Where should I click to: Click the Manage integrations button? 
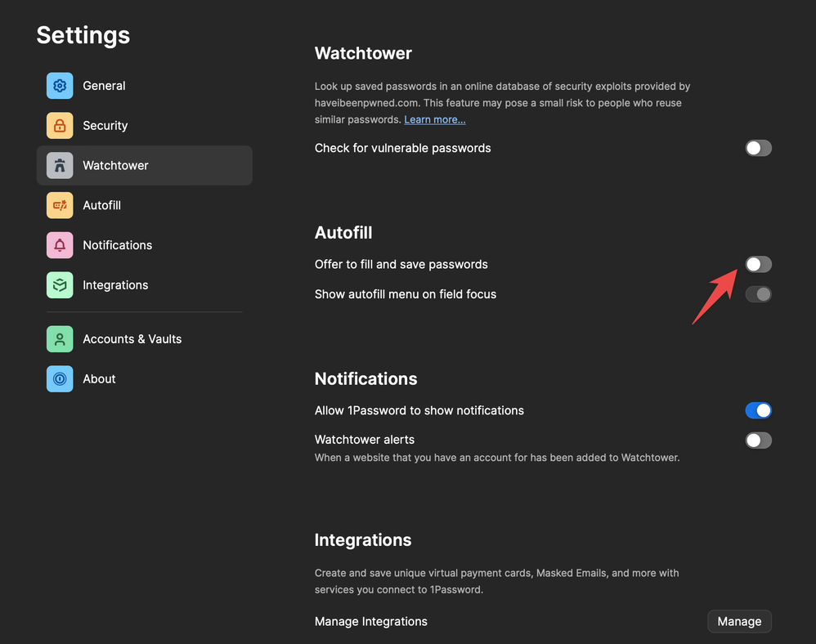[739, 621]
